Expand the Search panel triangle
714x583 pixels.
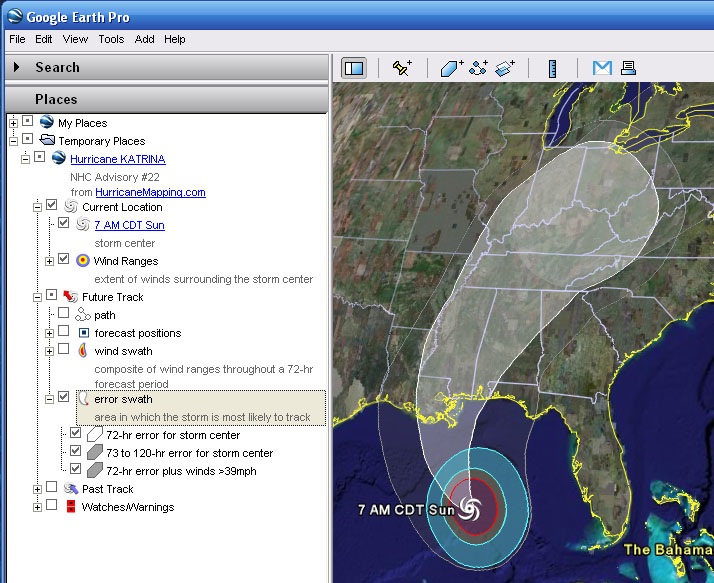pyautogui.click(x=17, y=67)
